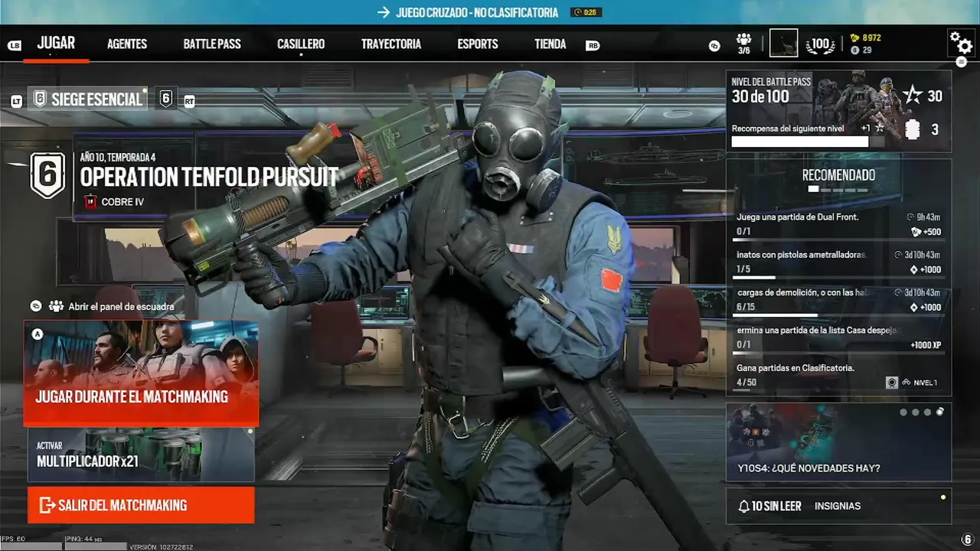Image resolution: width=980 pixels, height=551 pixels.
Task: Click the LT trigger icon
Action: (17, 101)
